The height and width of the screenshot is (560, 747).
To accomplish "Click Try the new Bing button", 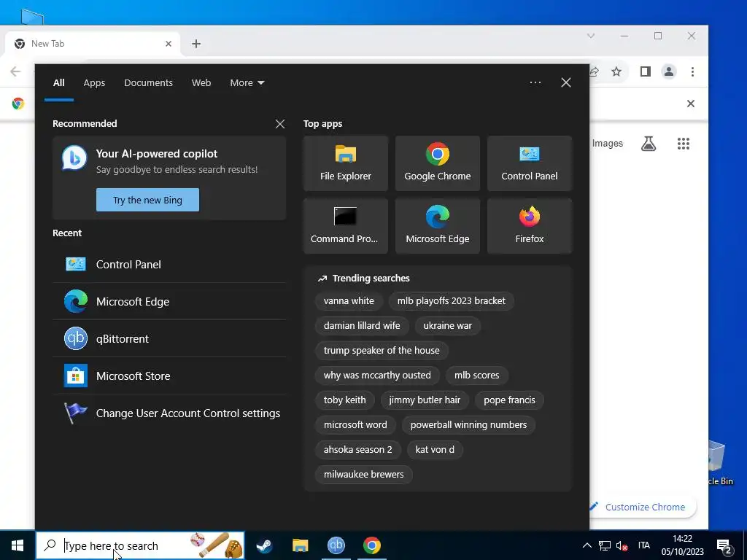I will click(147, 200).
